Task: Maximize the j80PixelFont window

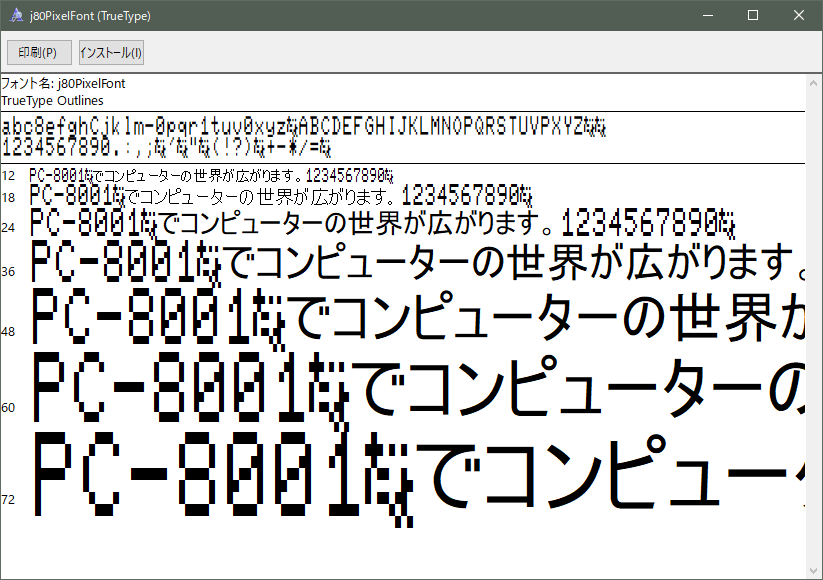Action: click(753, 15)
